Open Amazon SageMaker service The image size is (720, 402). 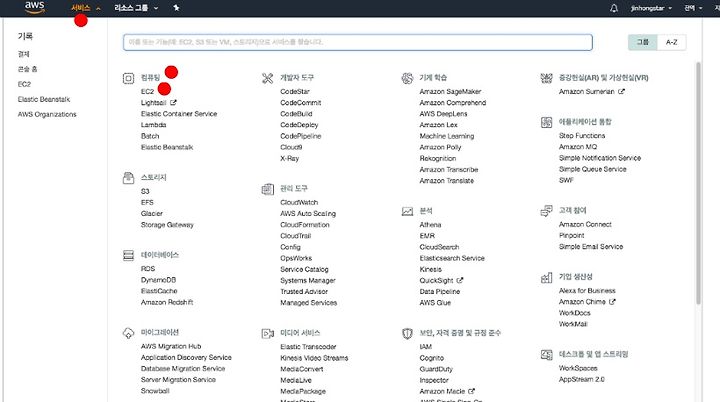coord(450,91)
